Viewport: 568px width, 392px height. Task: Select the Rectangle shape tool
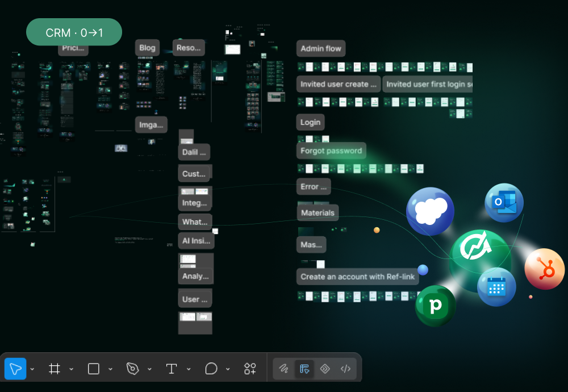pyautogui.click(x=94, y=369)
